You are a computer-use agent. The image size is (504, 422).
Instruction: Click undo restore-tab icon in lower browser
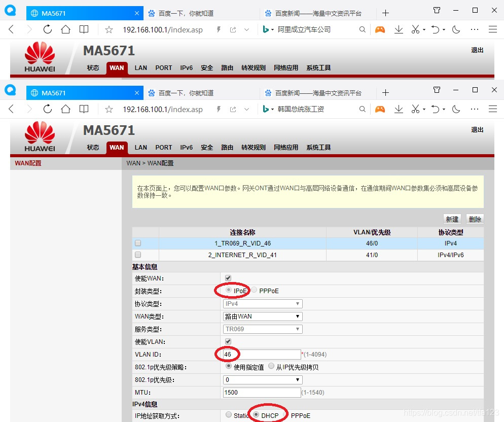[435, 110]
